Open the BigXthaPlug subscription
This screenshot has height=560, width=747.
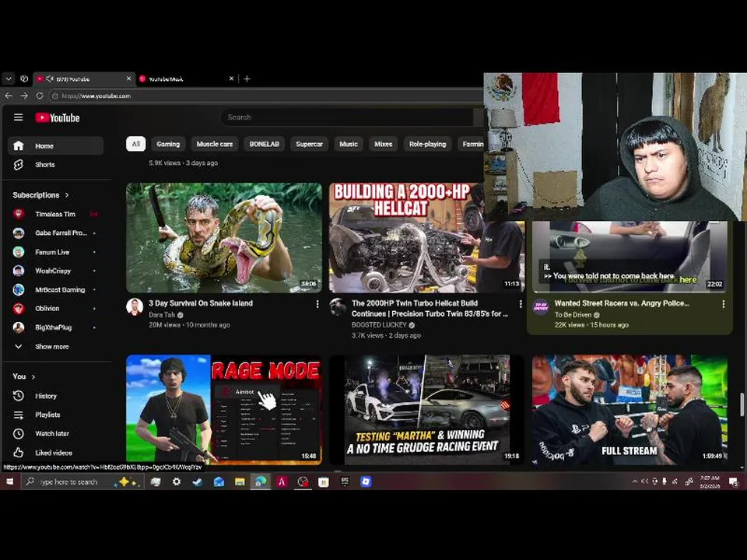coord(55,327)
